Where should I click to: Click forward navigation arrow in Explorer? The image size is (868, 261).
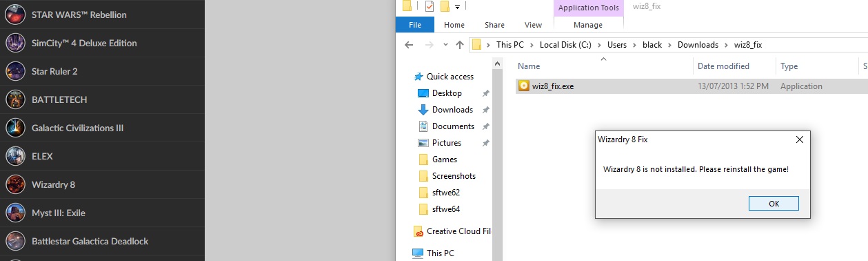coord(429,45)
